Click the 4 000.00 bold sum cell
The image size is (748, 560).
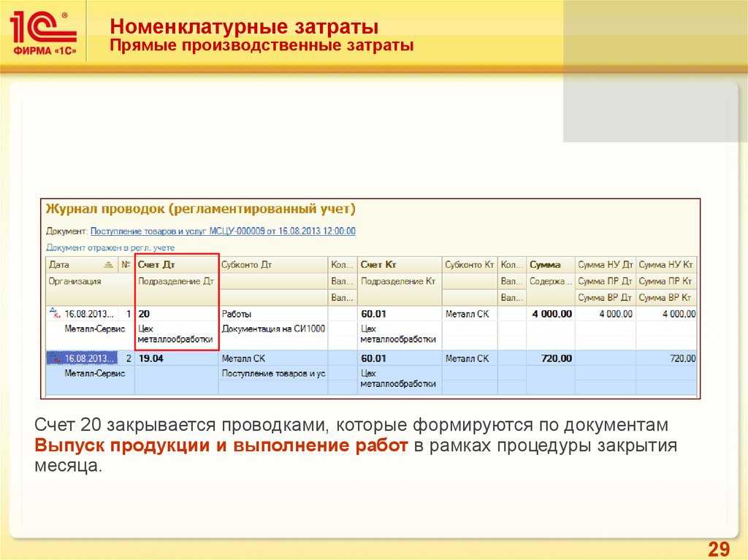click(x=551, y=314)
